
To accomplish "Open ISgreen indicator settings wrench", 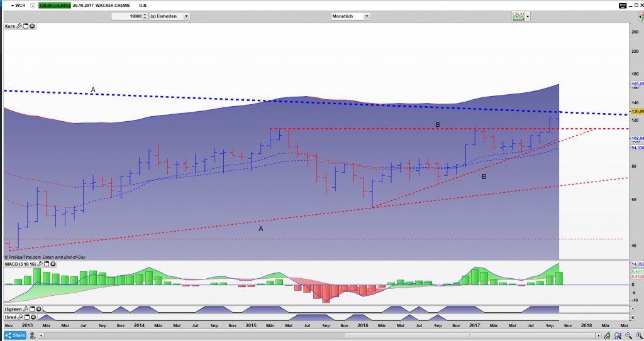I will tap(25, 309).
